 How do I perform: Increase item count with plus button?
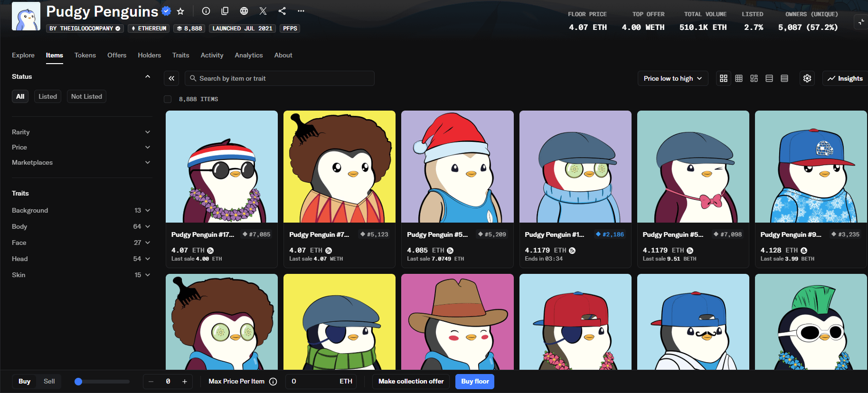[x=185, y=382]
